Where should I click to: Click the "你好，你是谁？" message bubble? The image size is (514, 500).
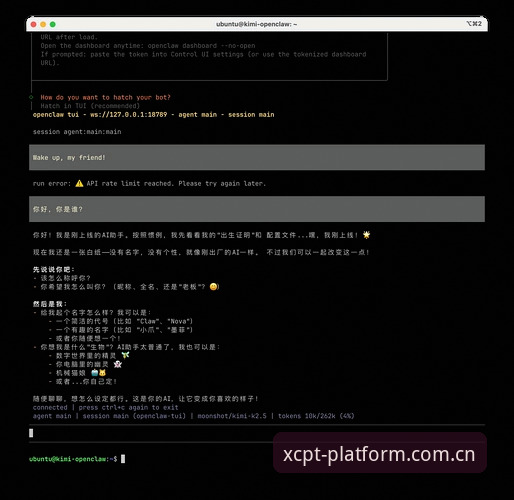coord(257,209)
